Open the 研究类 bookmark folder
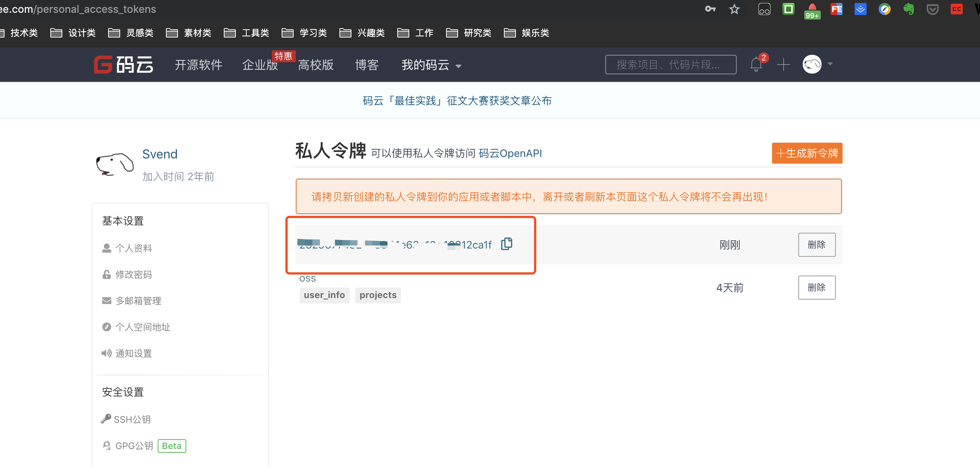This screenshot has width=980, height=467. (x=469, y=33)
